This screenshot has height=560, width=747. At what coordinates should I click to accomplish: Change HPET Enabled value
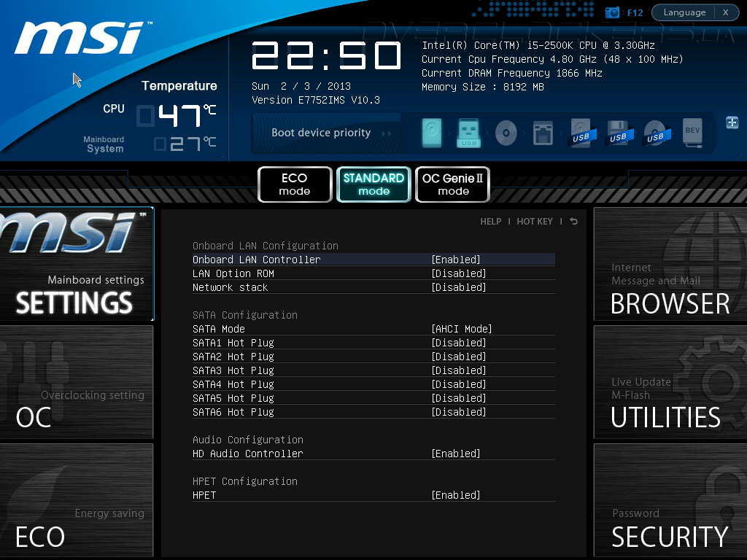(456, 495)
